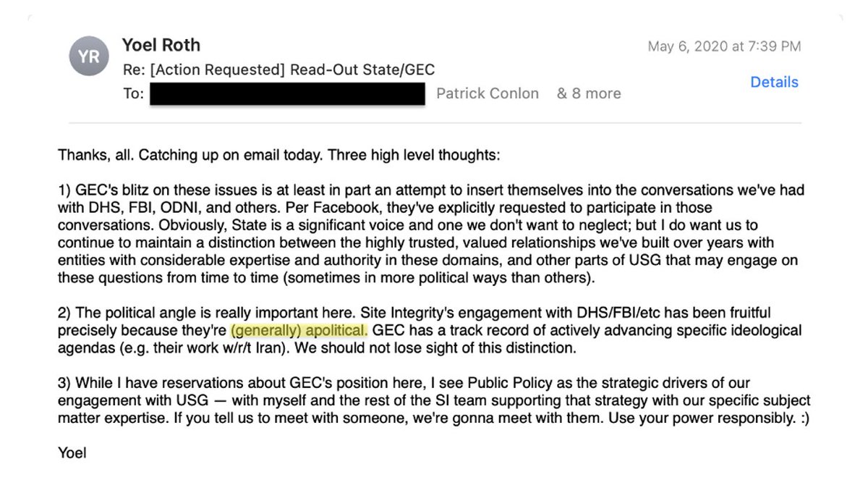
Task: Click the May 6, 2020 timestamp
Action: [724, 46]
